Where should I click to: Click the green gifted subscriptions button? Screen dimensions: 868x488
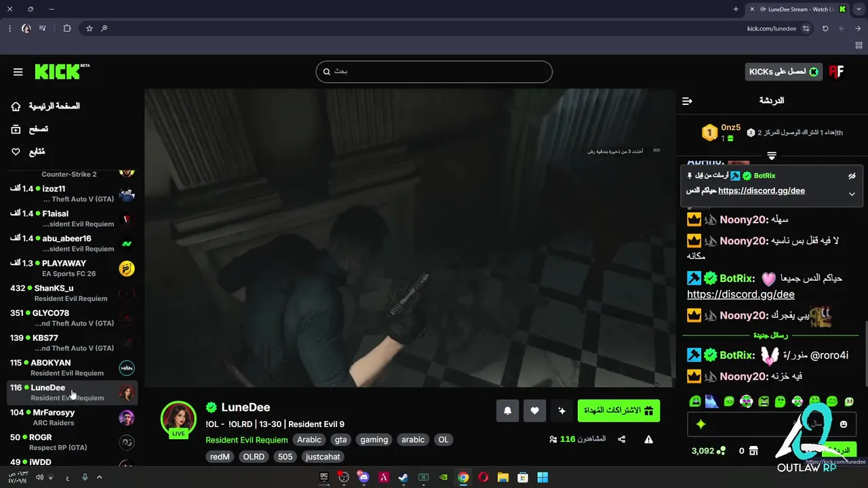(x=618, y=411)
